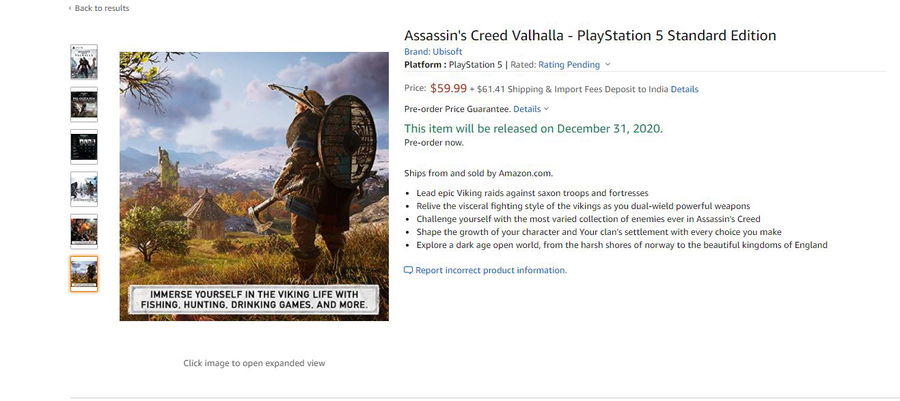This screenshot has width=900, height=401.
Task: Click Report incorrect product information
Action: 490,270
